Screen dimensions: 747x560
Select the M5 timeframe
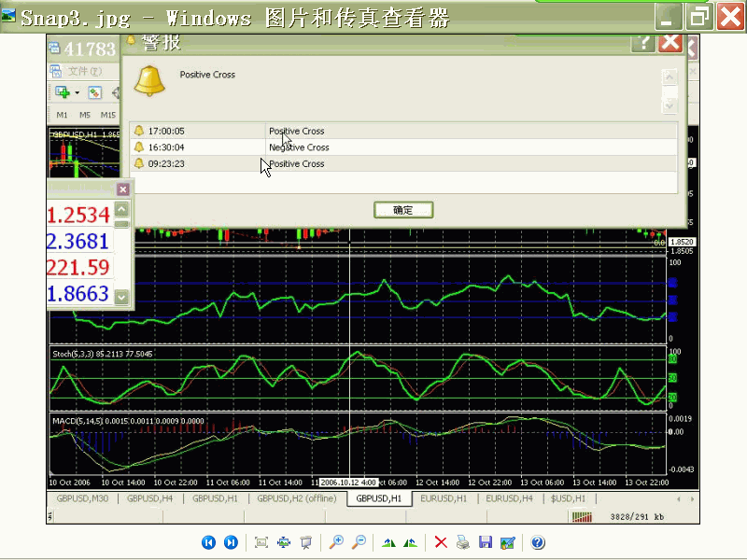tap(85, 115)
